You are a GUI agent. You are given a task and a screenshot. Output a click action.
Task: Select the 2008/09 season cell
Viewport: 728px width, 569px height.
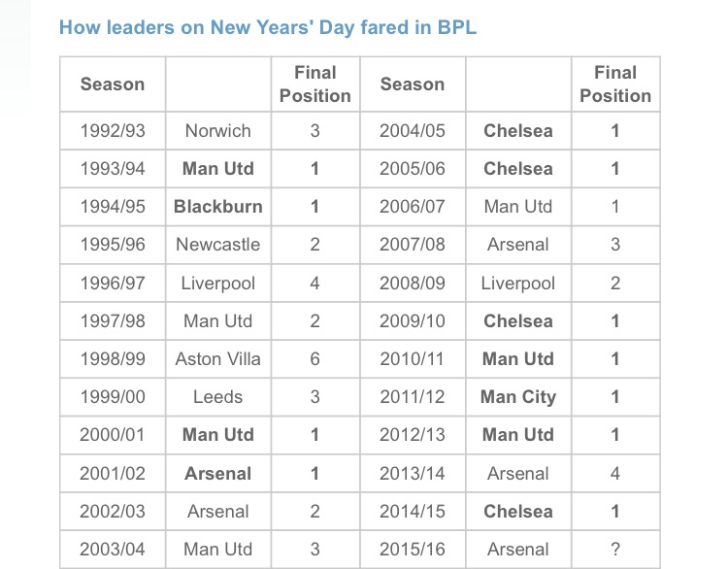coord(413,284)
